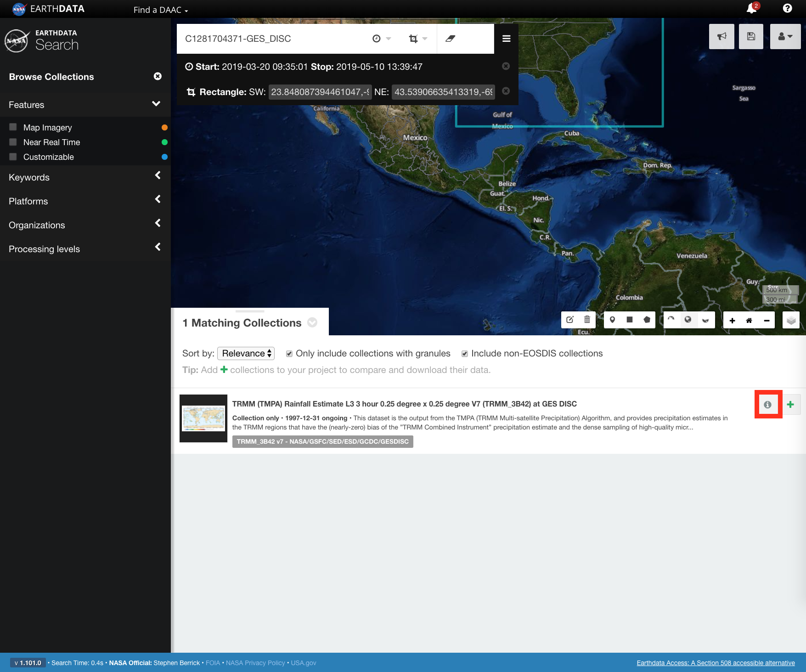Click the TRMM collection thumbnail image
This screenshot has height=672, width=806.
coord(203,418)
